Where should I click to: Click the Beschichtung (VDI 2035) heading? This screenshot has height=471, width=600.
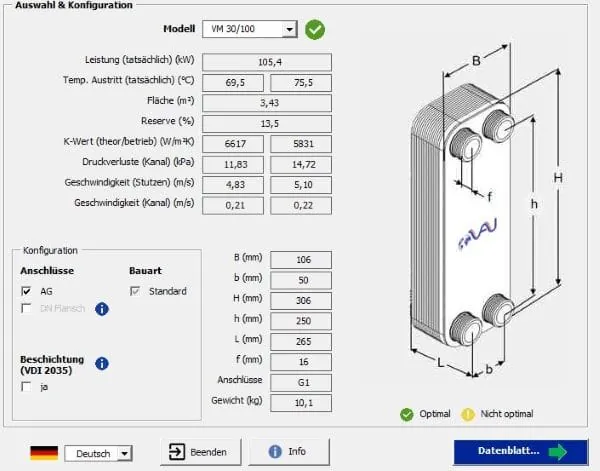pos(52,365)
